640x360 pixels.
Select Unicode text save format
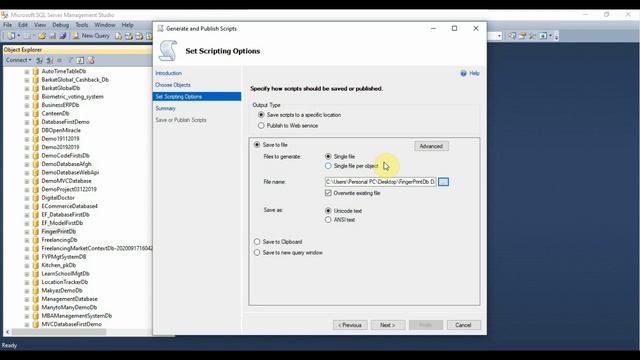[x=328, y=211]
